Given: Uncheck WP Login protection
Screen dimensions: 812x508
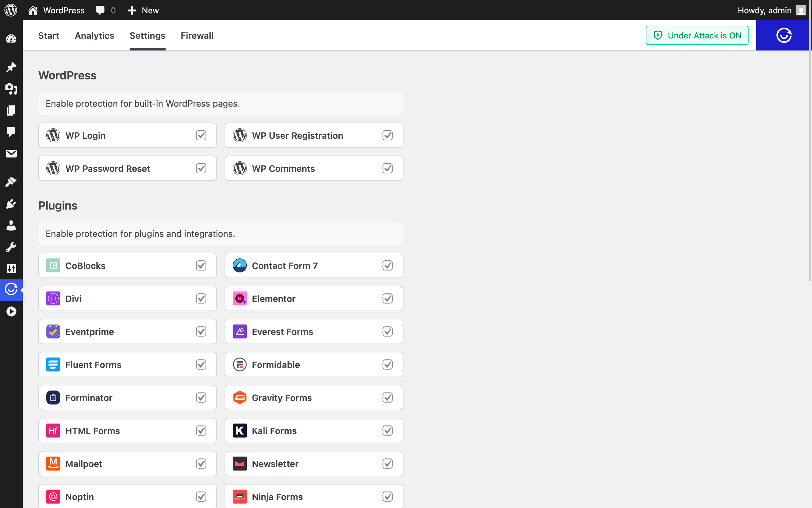Looking at the screenshot, I should coord(201,135).
